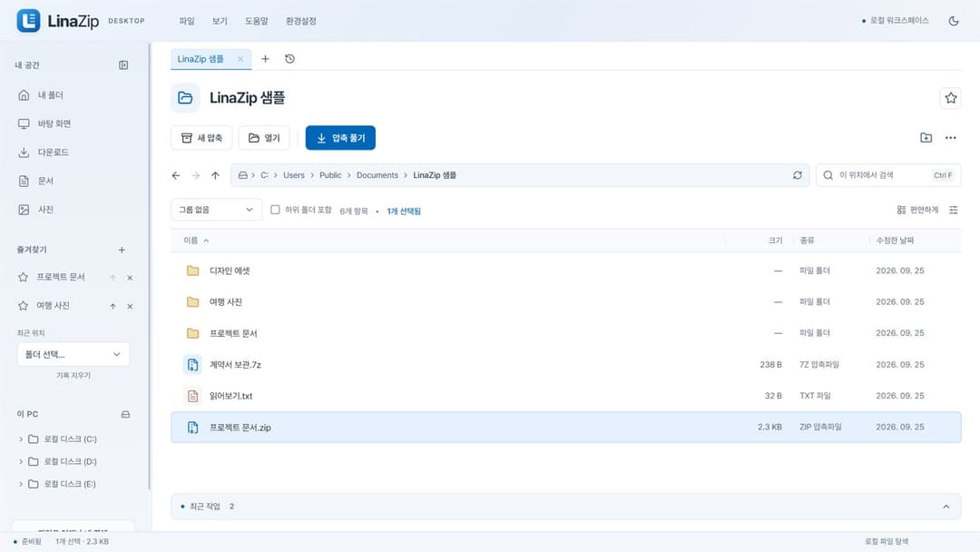The width and height of the screenshot is (980, 552).
Task: Enable 하위 폴더 포함 checkbox
Action: pyautogui.click(x=275, y=210)
